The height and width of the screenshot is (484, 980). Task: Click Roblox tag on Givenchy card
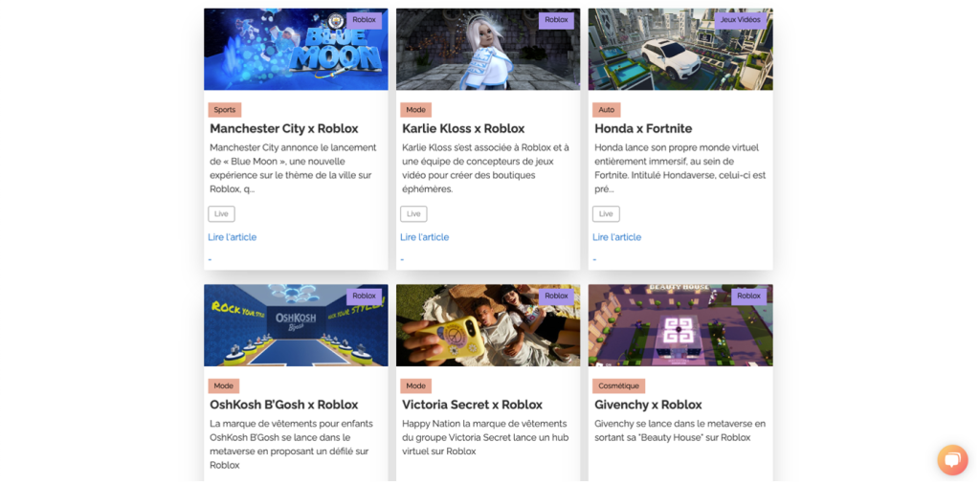point(748,296)
